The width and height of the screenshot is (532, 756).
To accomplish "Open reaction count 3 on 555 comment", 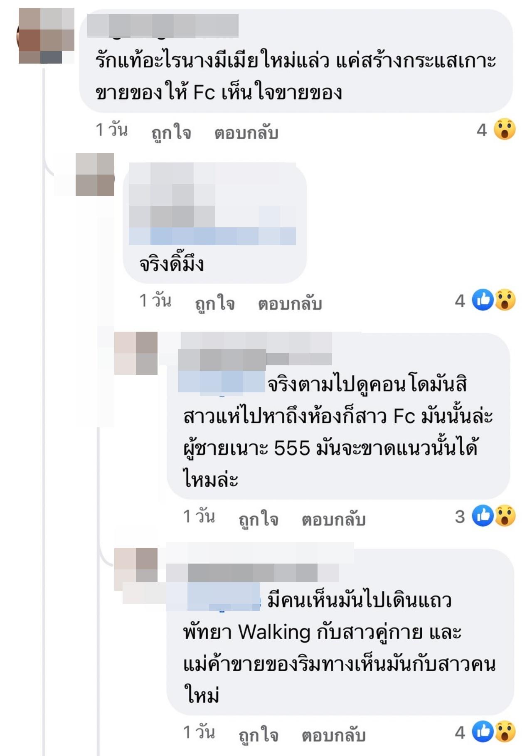I will click(460, 517).
